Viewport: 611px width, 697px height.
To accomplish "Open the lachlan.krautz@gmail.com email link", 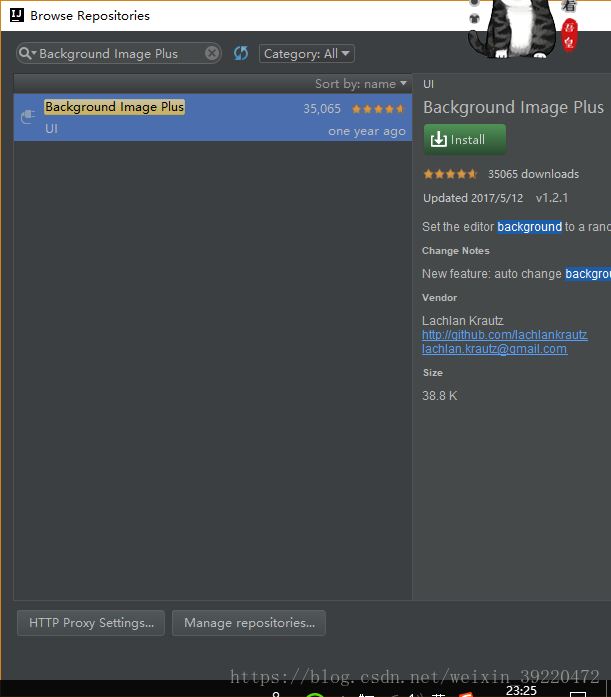I will [495, 349].
